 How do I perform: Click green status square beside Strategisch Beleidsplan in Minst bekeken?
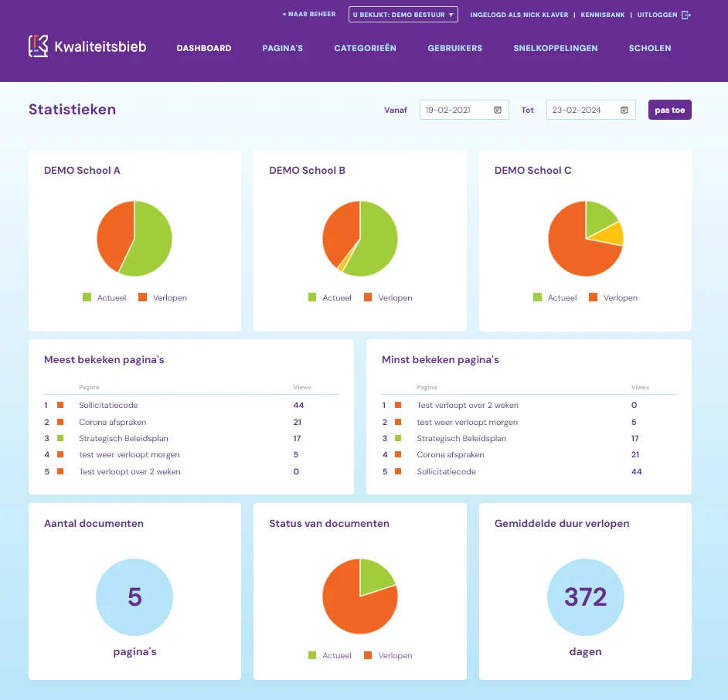tap(398, 438)
